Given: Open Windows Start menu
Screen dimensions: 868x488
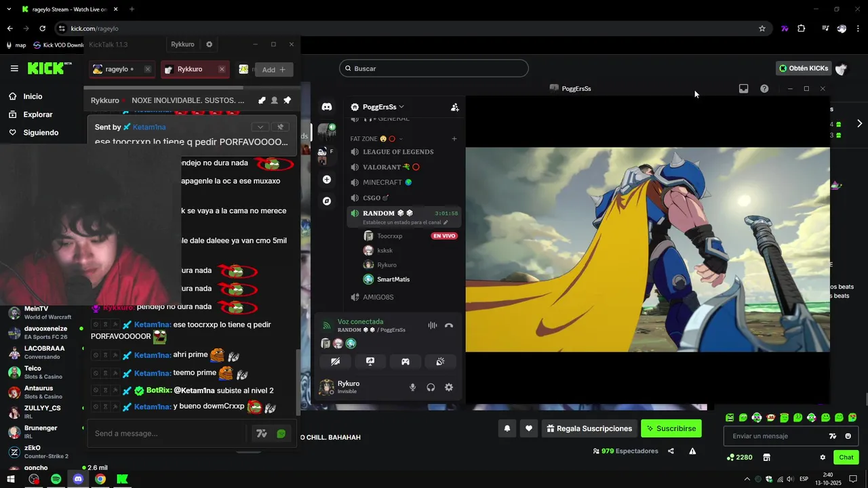Looking at the screenshot, I should tap(11, 479).
